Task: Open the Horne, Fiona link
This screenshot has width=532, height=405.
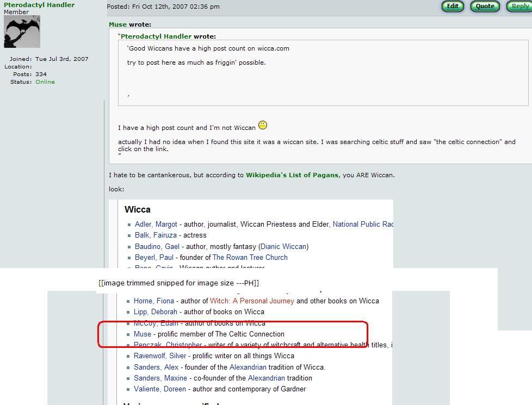Action: [x=154, y=301]
